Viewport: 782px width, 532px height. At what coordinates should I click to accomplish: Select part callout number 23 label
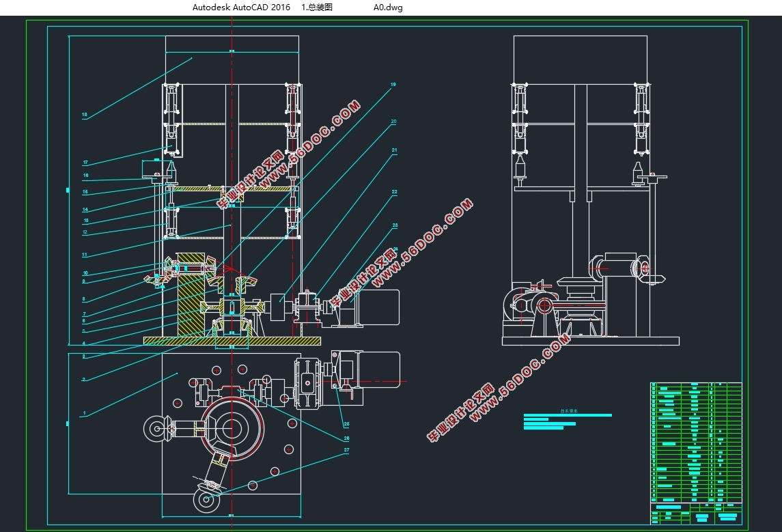[x=395, y=225]
